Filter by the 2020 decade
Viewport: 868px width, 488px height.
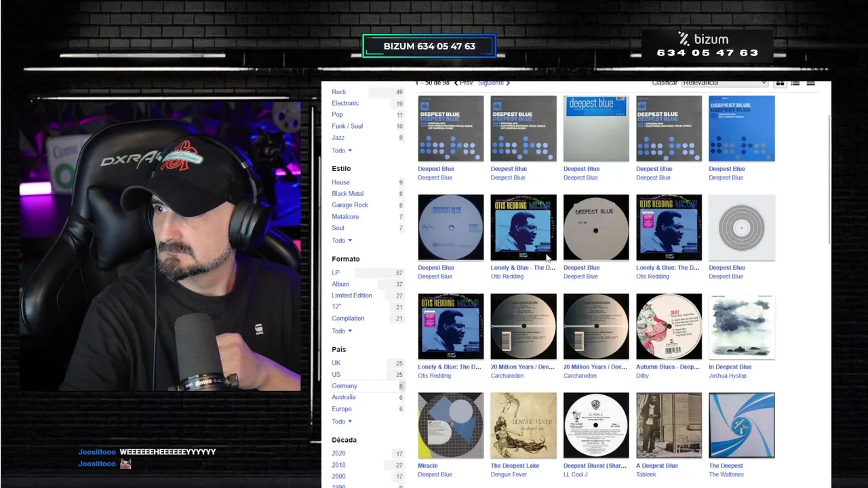pos(338,453)
